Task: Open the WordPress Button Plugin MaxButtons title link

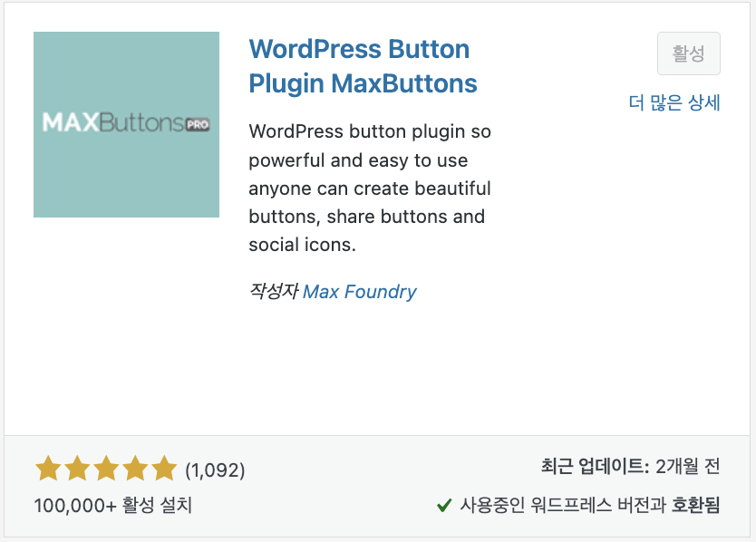Action: pos(363,66)
